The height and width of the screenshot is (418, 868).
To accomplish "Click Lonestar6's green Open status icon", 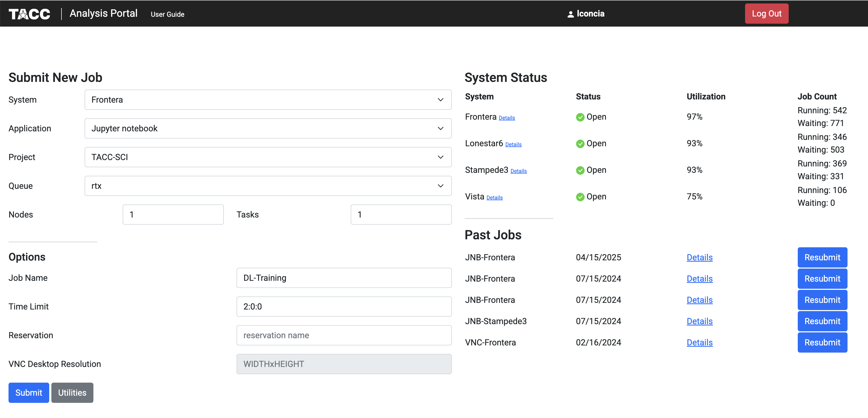I will pyautogui.click(x=580, y=144).
